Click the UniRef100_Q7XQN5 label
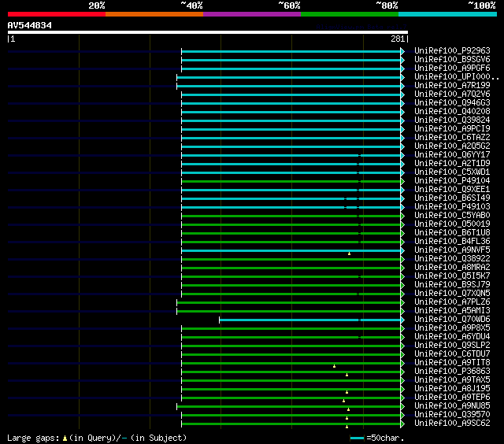 point(452,294)
